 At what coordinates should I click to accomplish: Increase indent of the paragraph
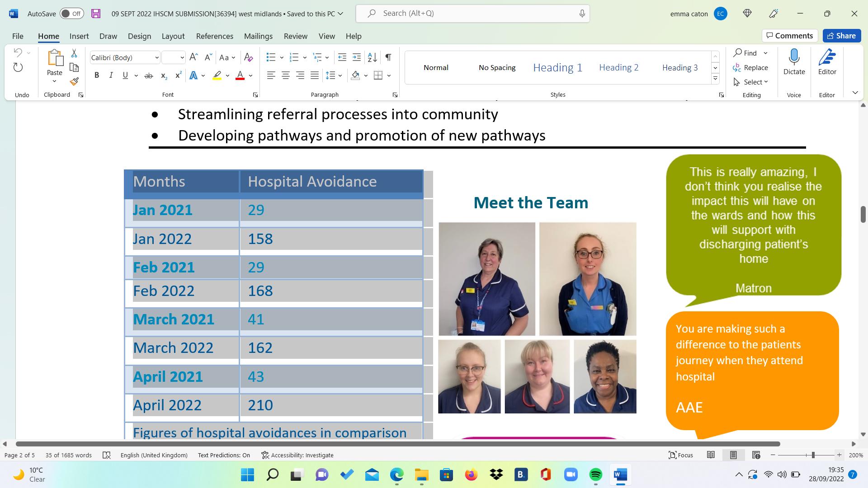coord(357,57)
